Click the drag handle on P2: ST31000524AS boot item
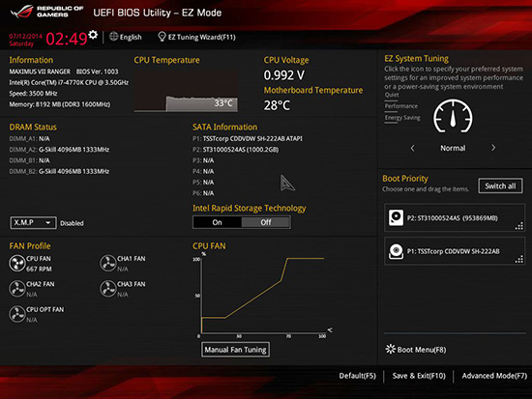Screen dimensions: 532x399 (519, 226)
